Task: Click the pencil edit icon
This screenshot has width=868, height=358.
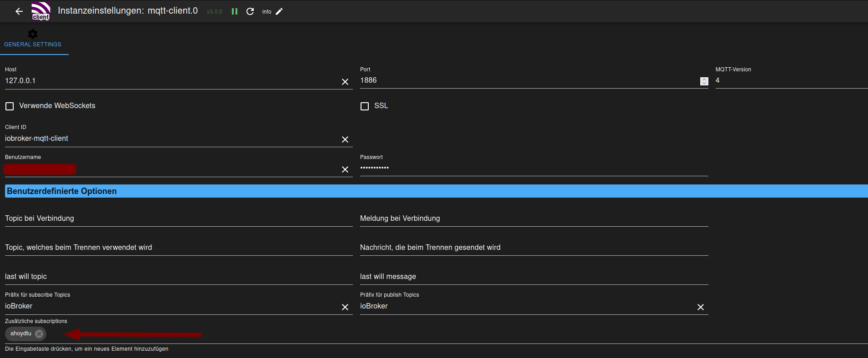Action: pyautogui.click(x=279, y=11)
